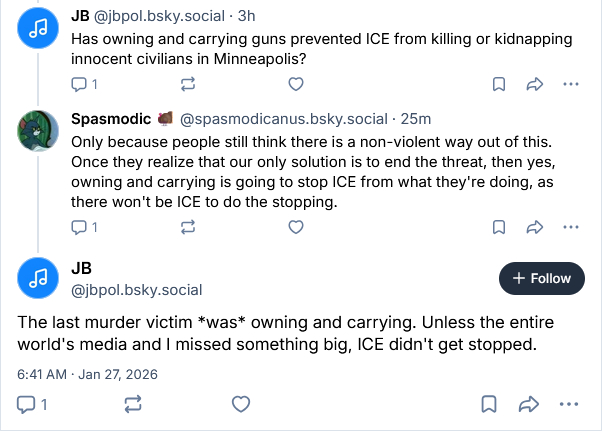Repost Spasmodic's reply
This screenshot has height=431, width=602.
pyautogui.click(x=187, y=226)
